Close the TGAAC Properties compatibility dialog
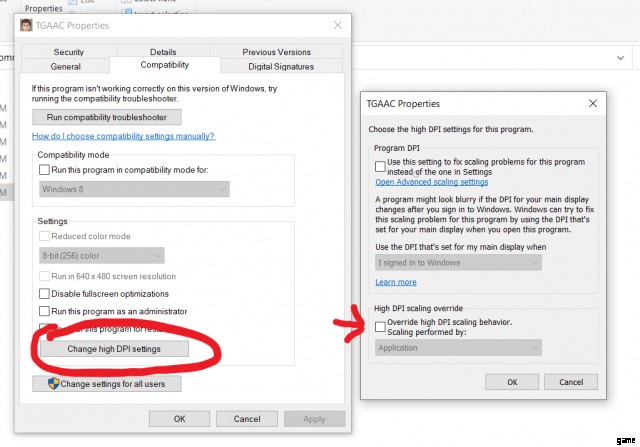Image resolution: width=640 pixels, height=447 pixels. click(339, 23)
